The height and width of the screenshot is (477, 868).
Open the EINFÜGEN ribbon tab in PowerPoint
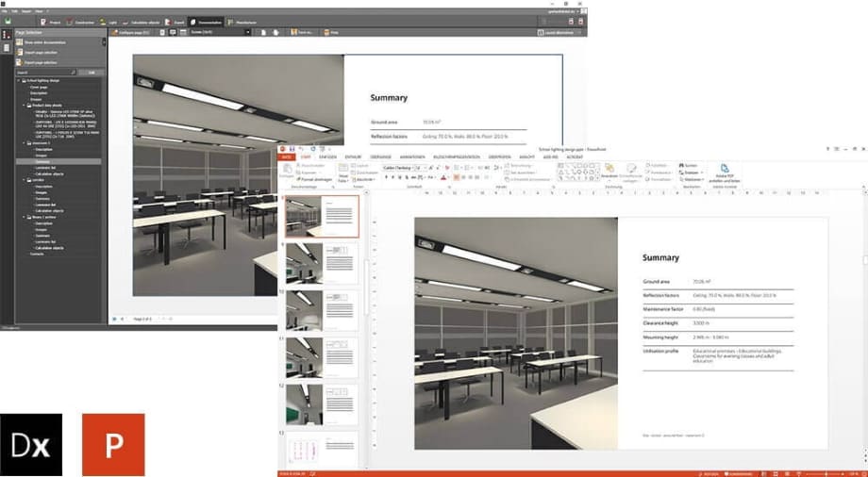pyautogui.click(x=326, y=156)
